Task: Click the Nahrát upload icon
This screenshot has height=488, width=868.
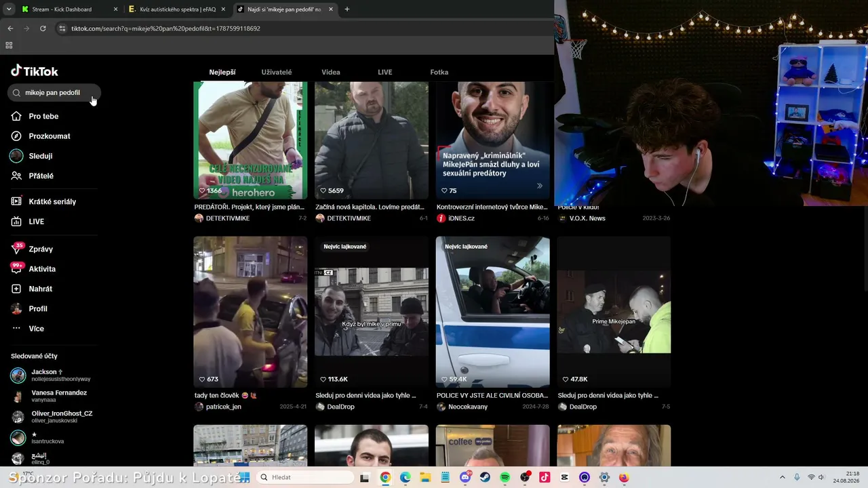Action: tap(16, 289)
